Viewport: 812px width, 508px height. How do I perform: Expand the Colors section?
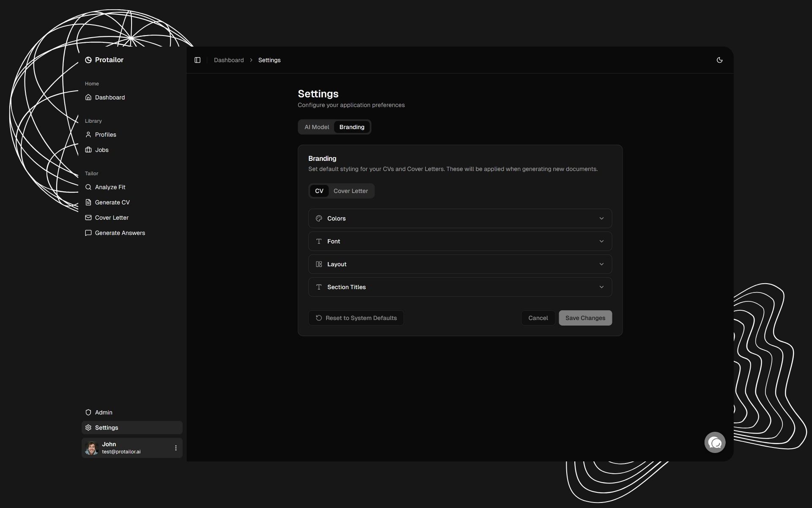pyautogui.click(x=460, y=218)
